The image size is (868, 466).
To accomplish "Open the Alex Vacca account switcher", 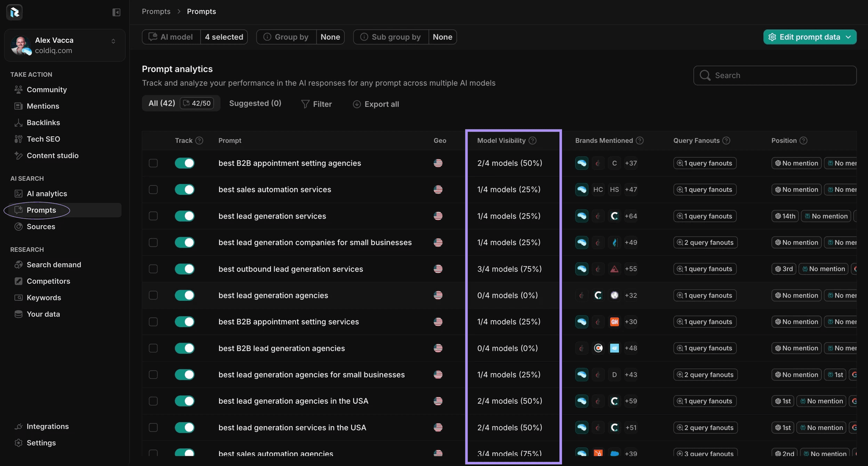I will (x=65, y=45).
